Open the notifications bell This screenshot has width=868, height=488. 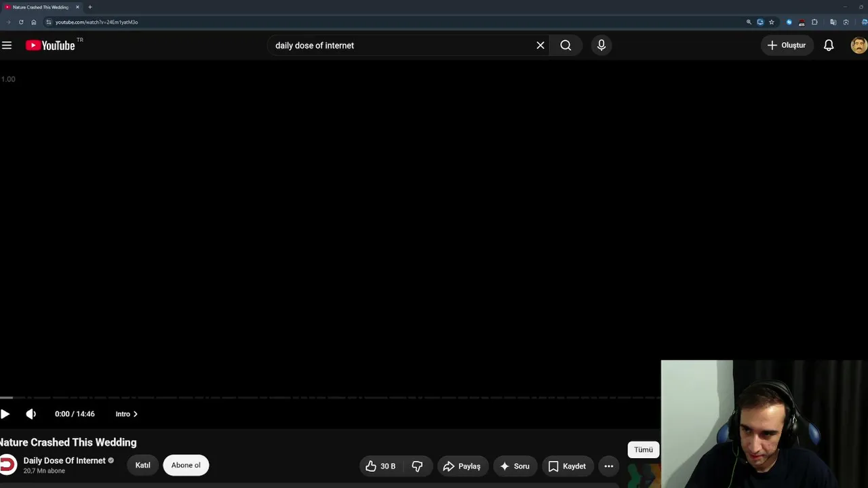point(829,45)
